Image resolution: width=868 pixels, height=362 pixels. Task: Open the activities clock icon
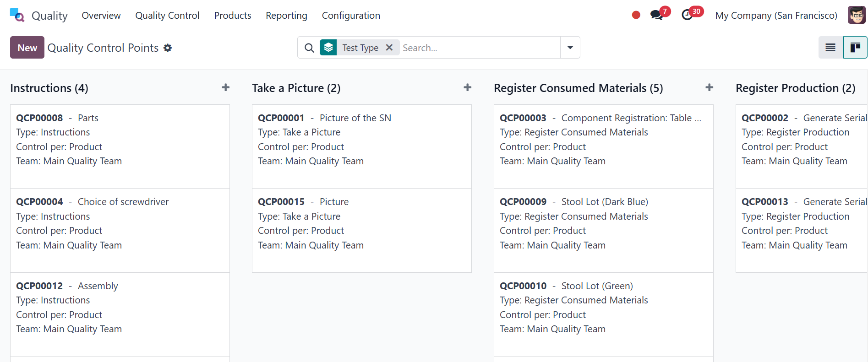point(687,15)
